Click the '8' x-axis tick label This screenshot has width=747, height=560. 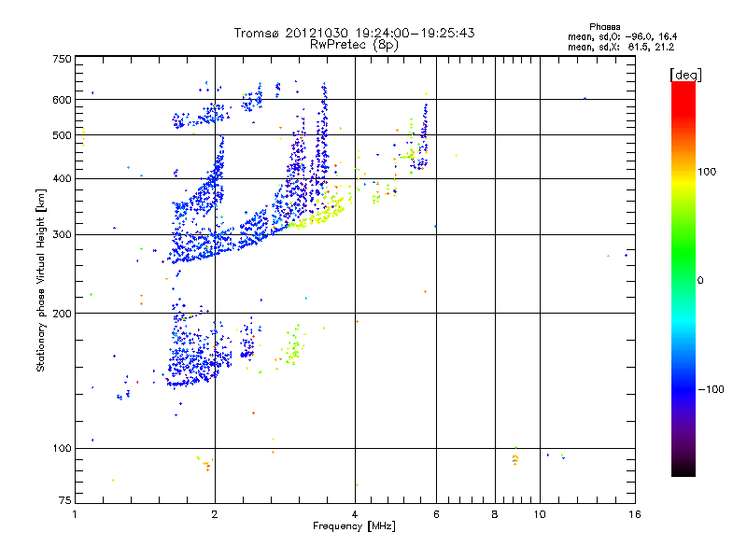(495, 514)
